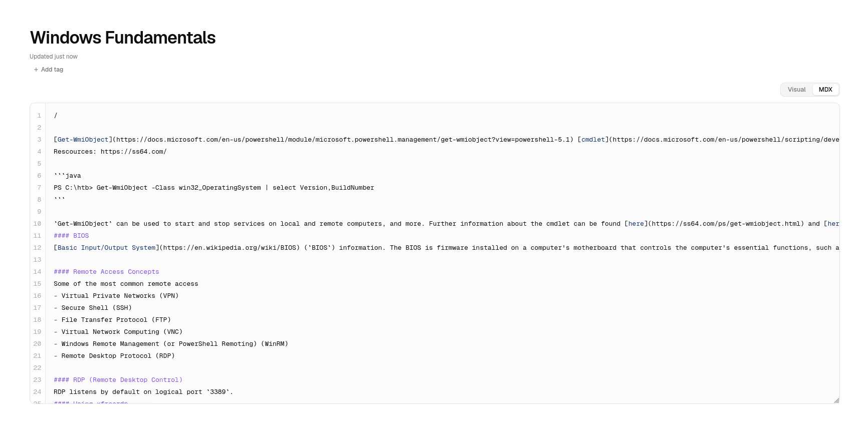This screenshot has width=868, height=427.
Task: Click the 'Virtual Network Computing (VNC)' list item
Action: [118, 332]
